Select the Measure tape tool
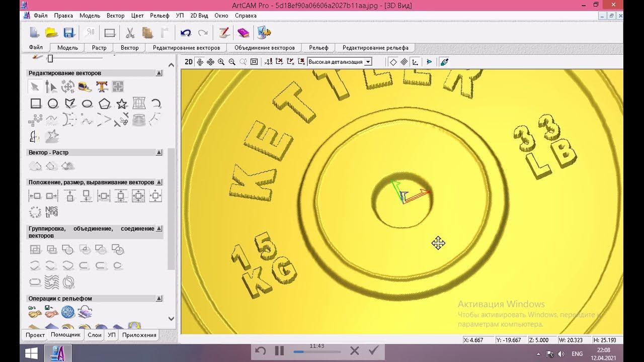Screen dimensions: 644x362 [85, 86]
